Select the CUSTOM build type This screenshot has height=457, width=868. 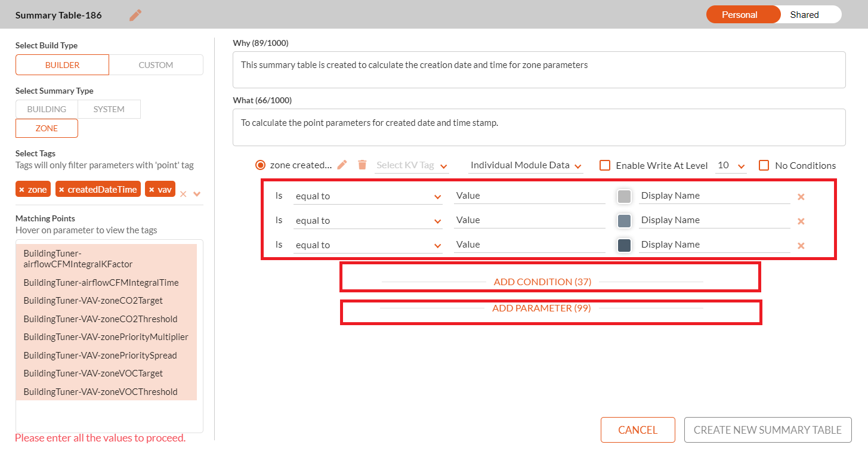click(x=156, y=65)
